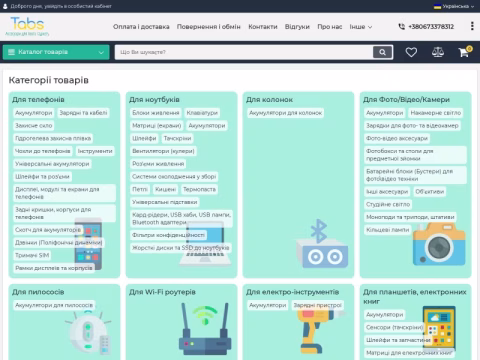Viewport: 480px width, 360px height.
Task: Click the Bluetooth speaker illustration
Action: pyautogui.click(x=322, y=243)
